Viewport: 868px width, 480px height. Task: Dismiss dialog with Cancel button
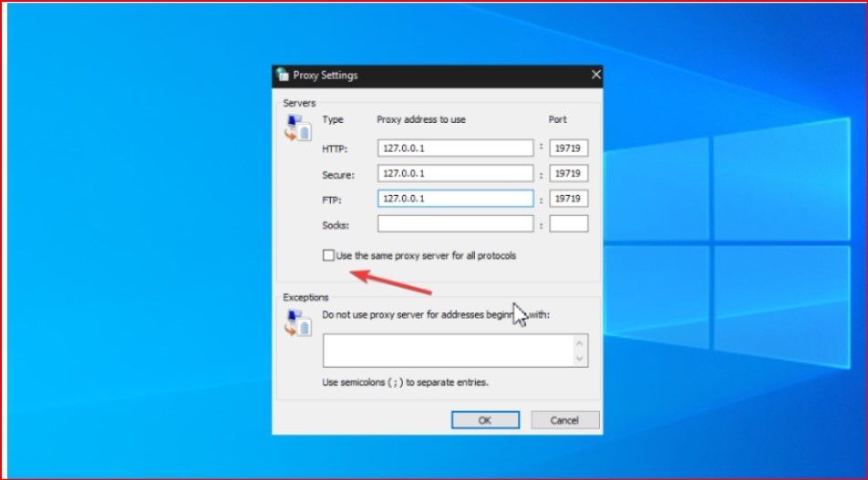tap(564, 420)
